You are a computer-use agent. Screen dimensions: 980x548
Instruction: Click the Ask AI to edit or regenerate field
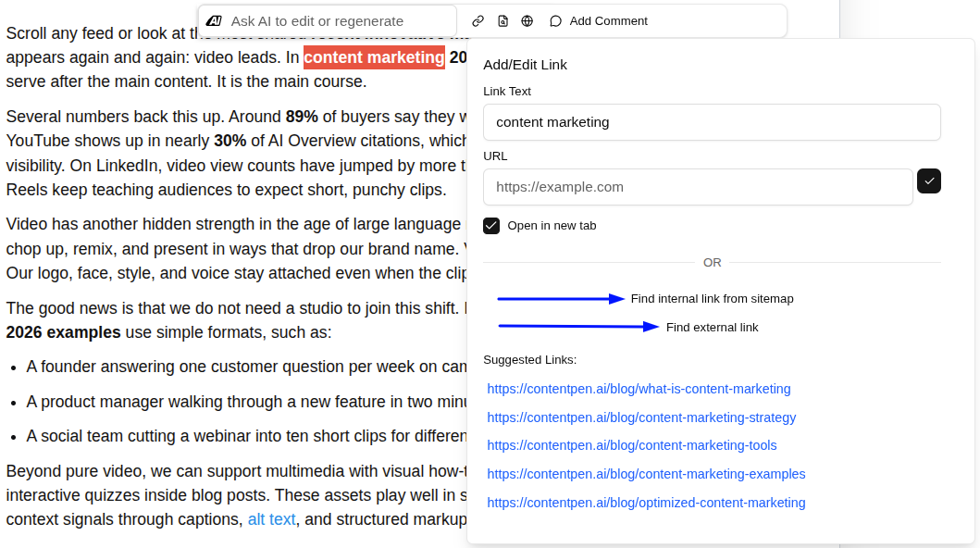pyautogui.click(x=324, y=20)
